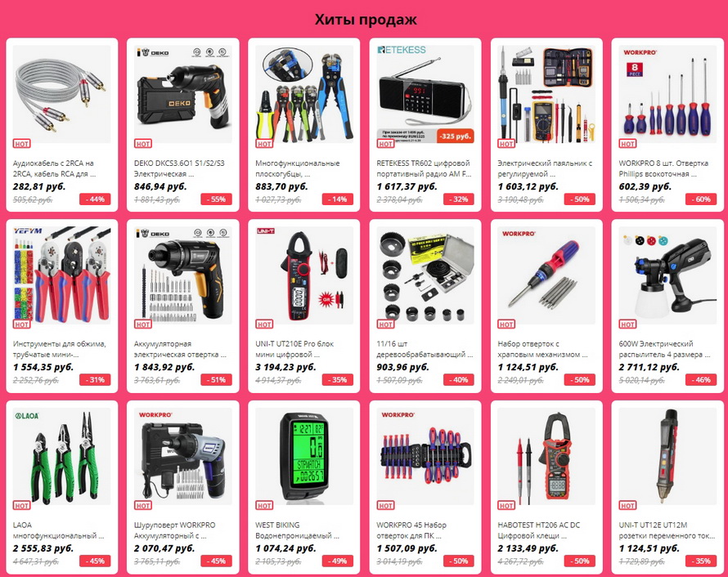The width and height of the screenshot is (728, 577).
Task: Open the WORKPRO 8 шт. Отвертка title link
Action: [663, 168]
